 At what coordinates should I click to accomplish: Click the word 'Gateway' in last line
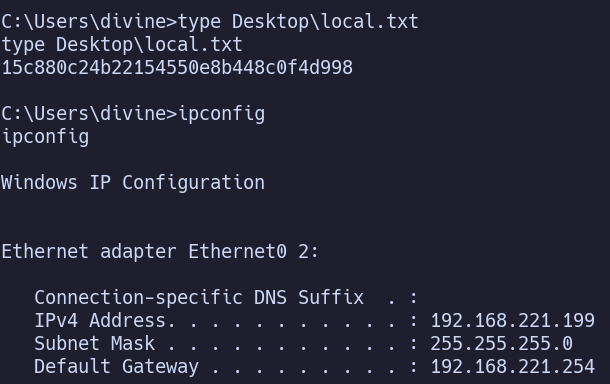click(x=160, y=367)
